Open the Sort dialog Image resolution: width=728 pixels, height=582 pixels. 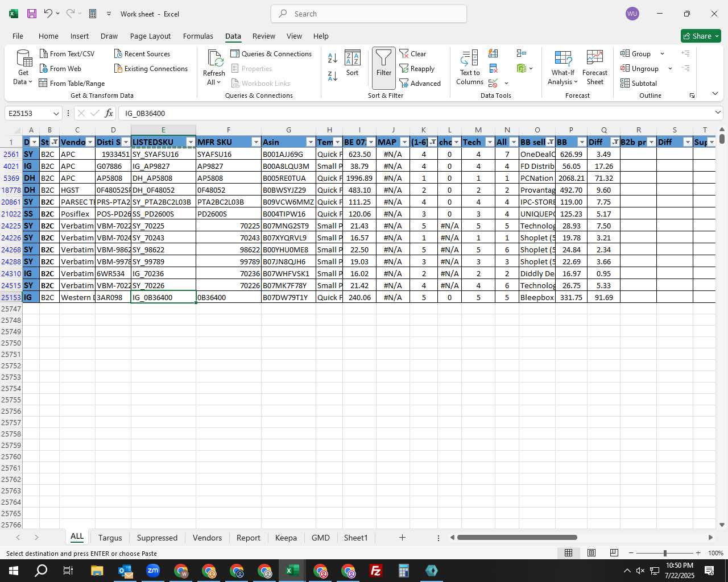pyautogui.click(x=353, y=63)
